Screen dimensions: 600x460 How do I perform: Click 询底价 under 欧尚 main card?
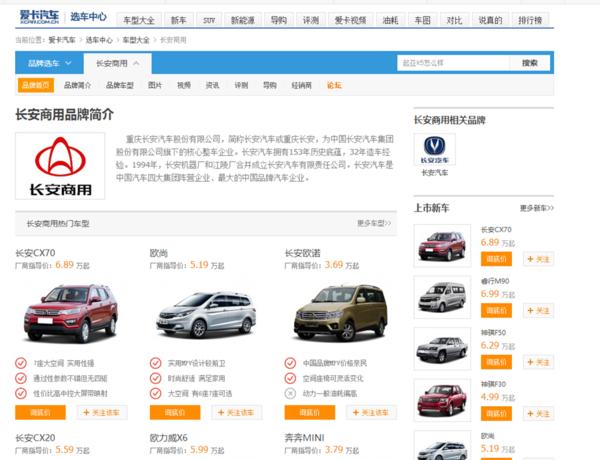[x=175, y=412]
